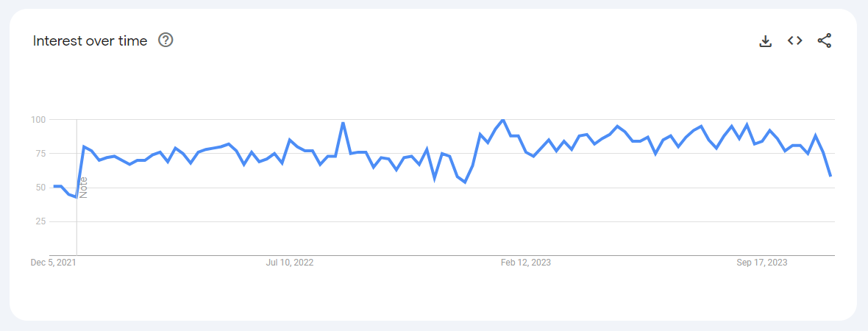Click the Dec 5, 2021 axis label
Image resolution: width=868 pixels, height=331 pixels.
click(x=54, y=263)
